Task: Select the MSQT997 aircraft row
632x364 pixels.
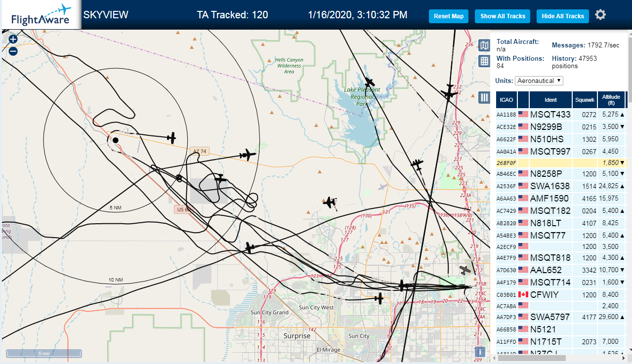Action: click(561, 151)
